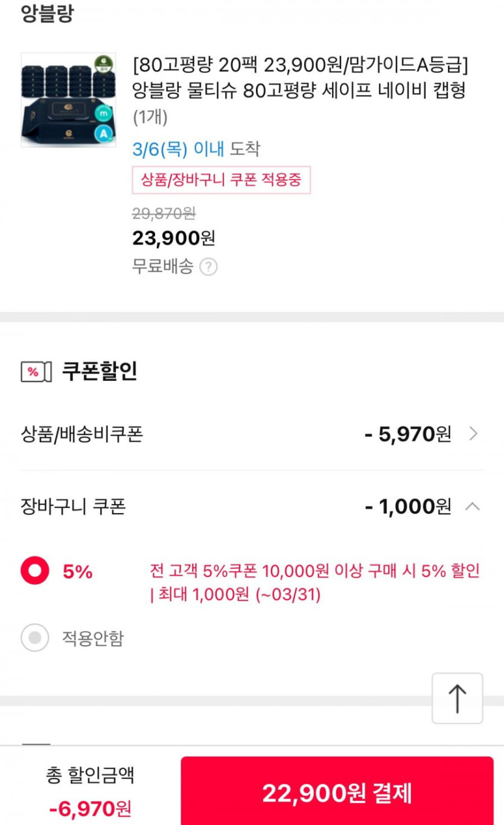Click the -5,970원 product coupon amount
The width and height of the screenshot is (504, 825).
(408, 434)
